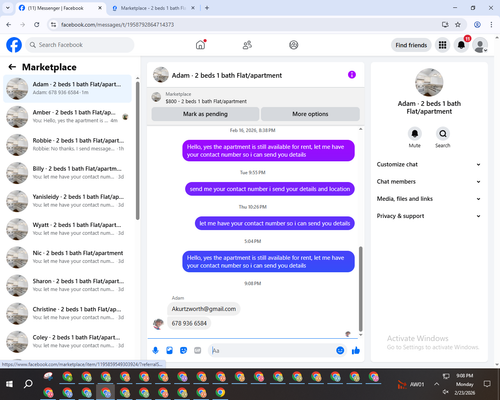
Task: Click the 678 936 6584 message
Action: click(x=189, y=323)
